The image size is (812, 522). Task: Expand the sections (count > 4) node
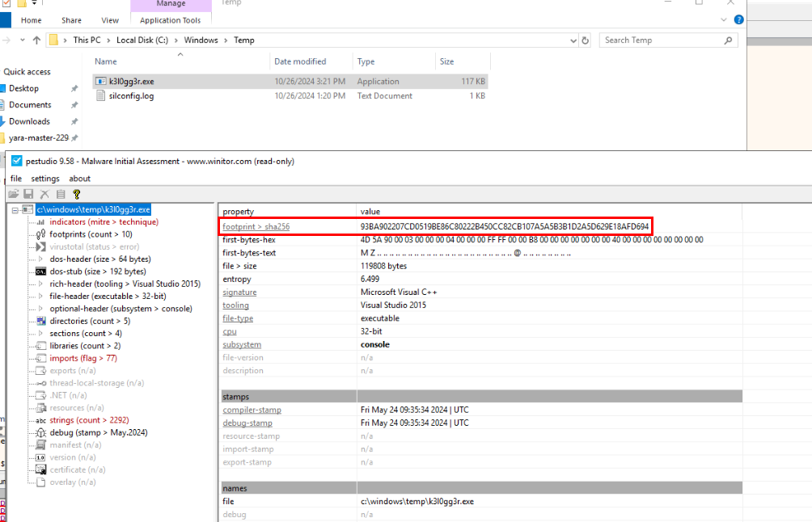tap(41, 334)
